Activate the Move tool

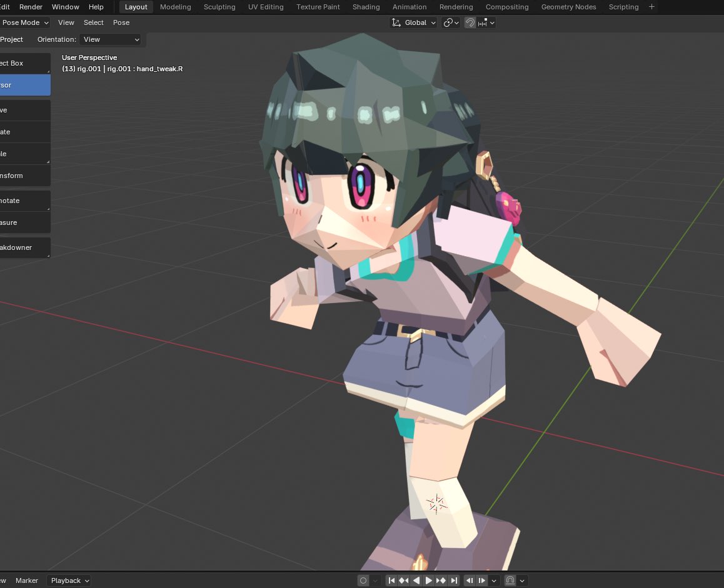(25, 111)
